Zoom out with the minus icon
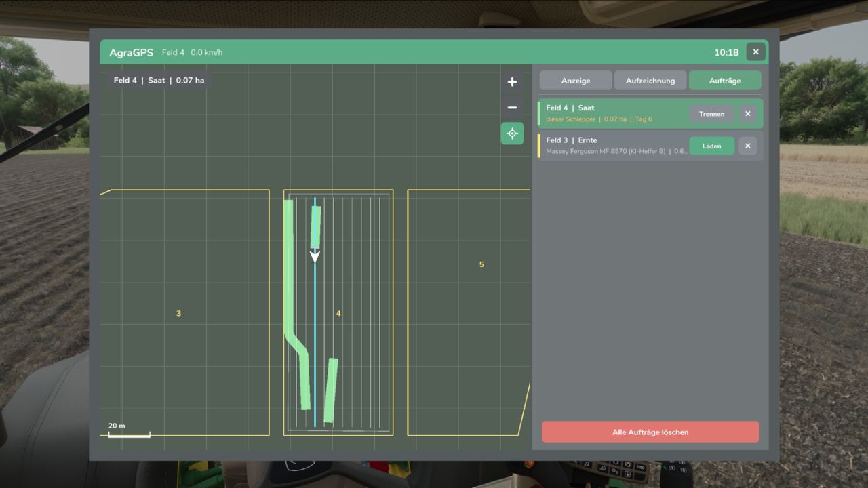This screenshot has height=488, width=868. pos(512,108)
